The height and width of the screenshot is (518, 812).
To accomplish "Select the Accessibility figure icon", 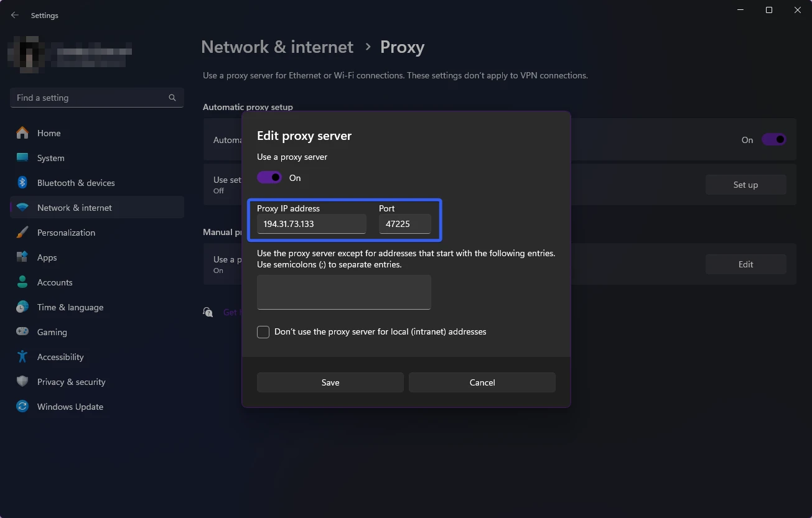I will click(x=22, y=357).
